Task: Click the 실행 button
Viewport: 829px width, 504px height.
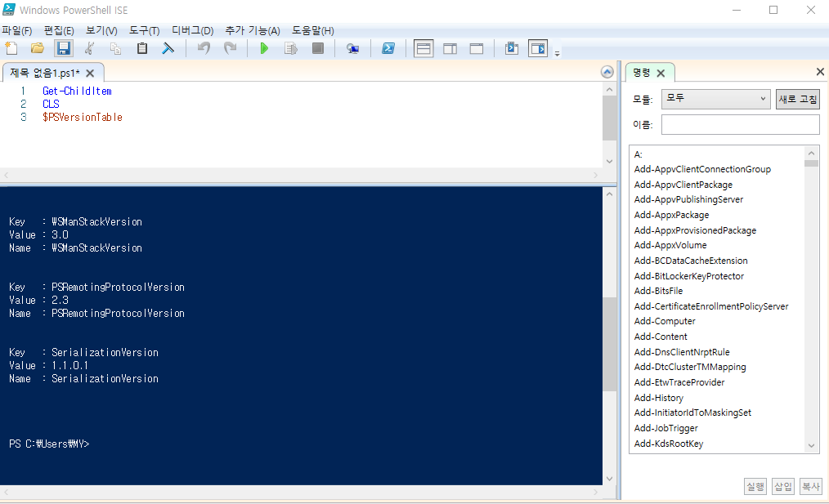Action: click(x=755, y=486)
